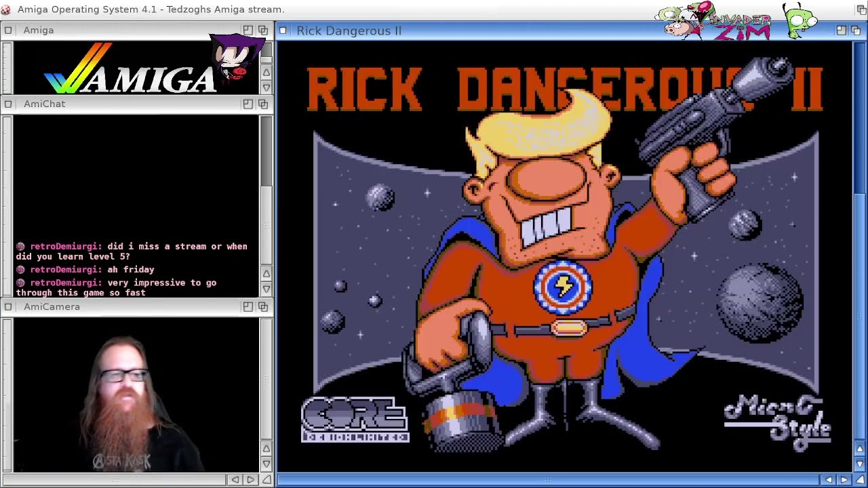Click the depth gadget of the Amiga window

coord(263,30)
